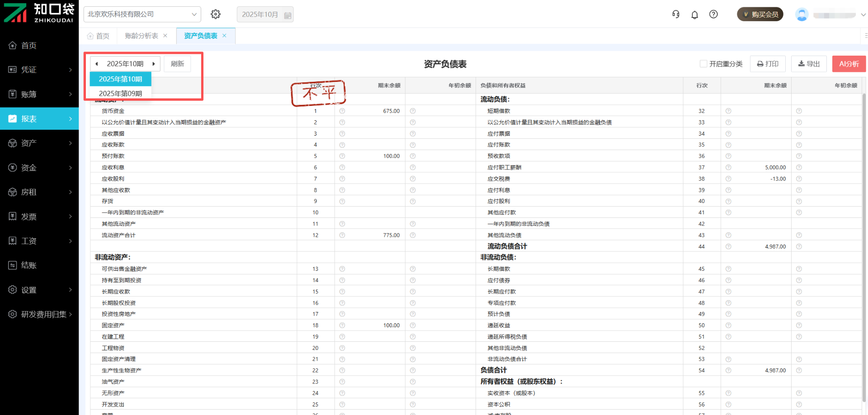Screen dimensions: 868x415
Task: Switch to the 账龄分析表 tab
Action: click(x=141, y=36)
